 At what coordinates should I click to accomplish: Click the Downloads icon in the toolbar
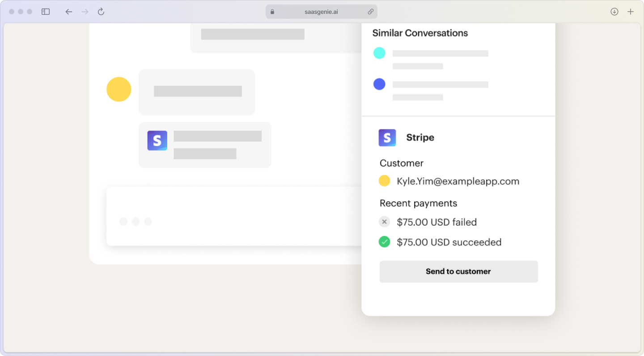click(x=614, y=12)
